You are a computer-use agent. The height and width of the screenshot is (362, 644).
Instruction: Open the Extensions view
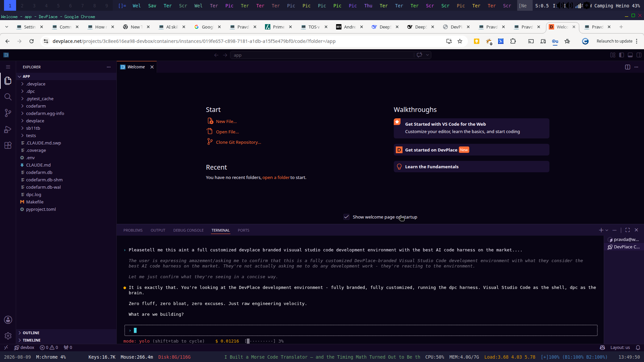click(8, 145)
